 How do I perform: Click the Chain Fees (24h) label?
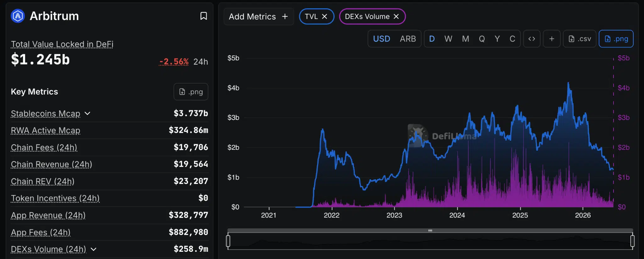(x=44, y=147)
